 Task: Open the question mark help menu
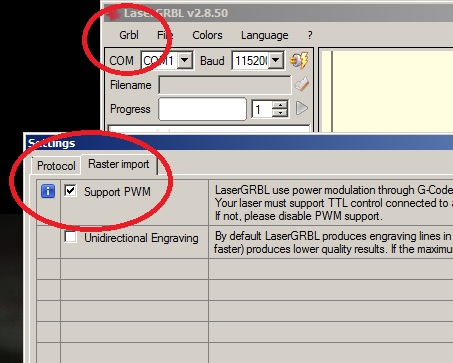(310, 35)
